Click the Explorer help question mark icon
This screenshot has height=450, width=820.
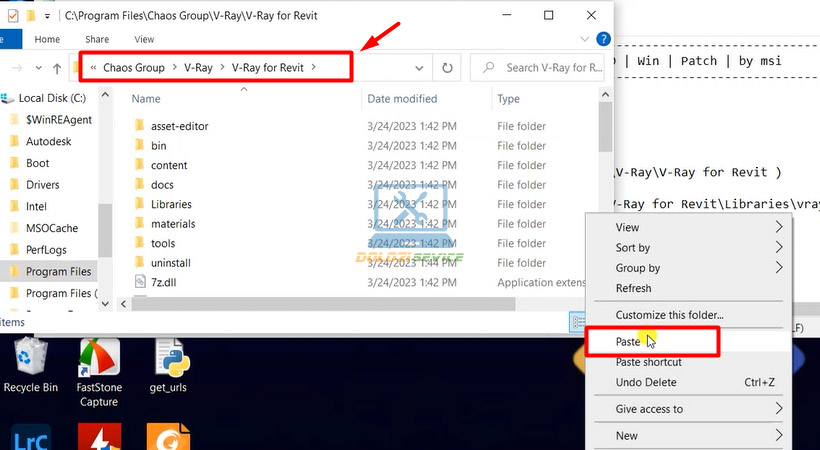pyautogui.click(x=603, y=39)
